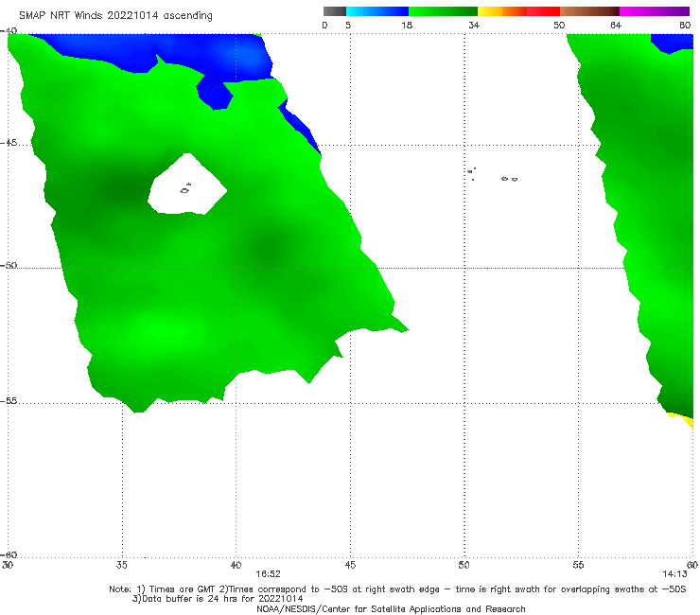The height and width of the screenshot is (615, 700).
Task: Click the blue patch at top-right corner of right swath
Action: click(674, 43)
